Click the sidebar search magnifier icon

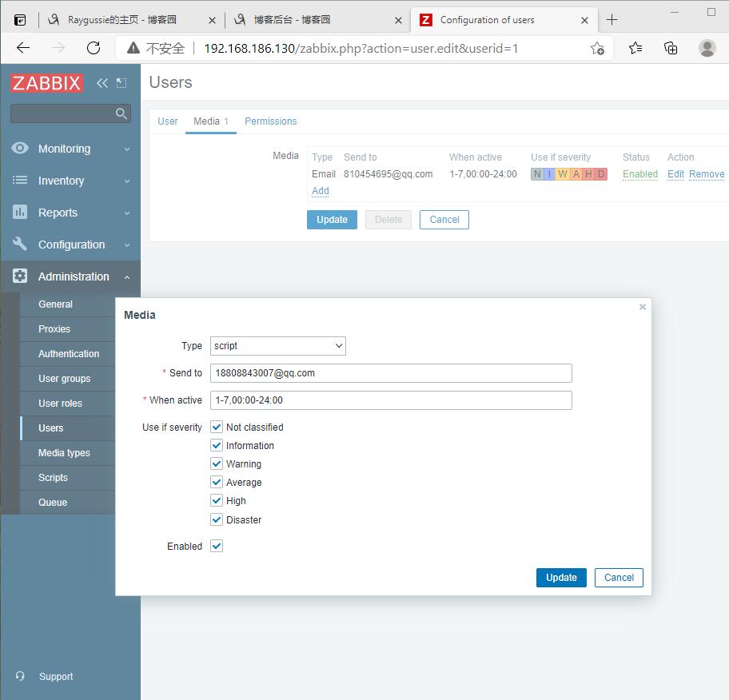pos(121,113)
